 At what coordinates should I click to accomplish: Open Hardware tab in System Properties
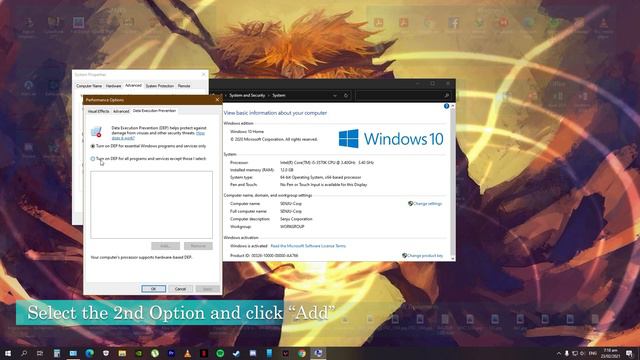113,86
